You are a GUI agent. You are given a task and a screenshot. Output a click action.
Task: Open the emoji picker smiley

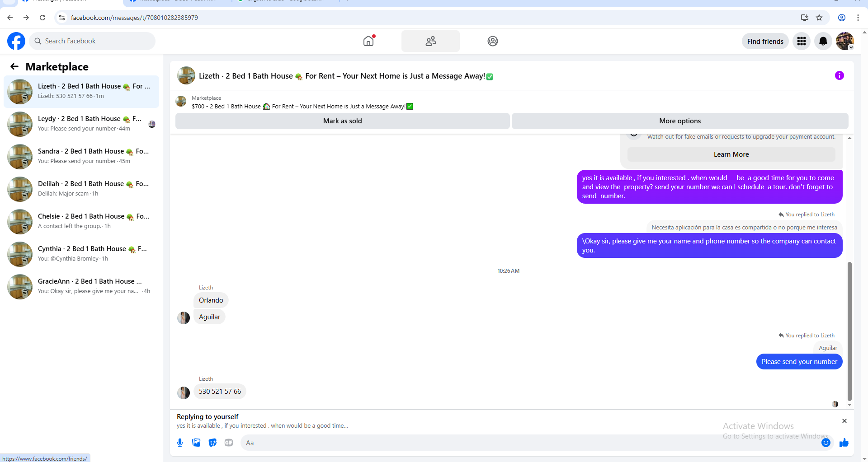[x=826, y=443]
